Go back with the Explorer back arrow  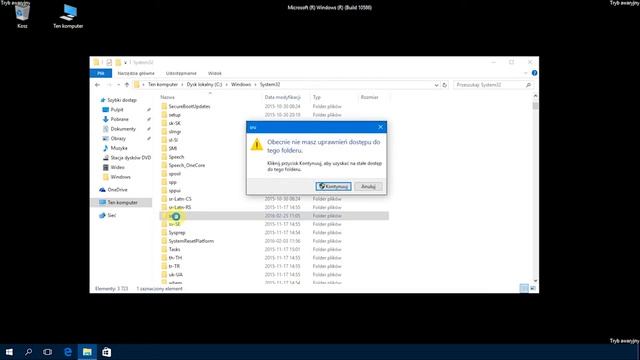[97, 85]
